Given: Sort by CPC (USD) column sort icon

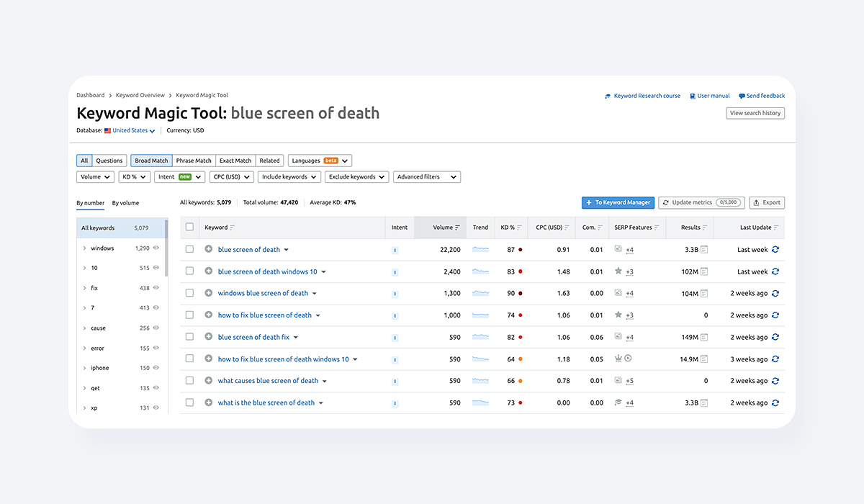Looking at the screenshot, I should click(567, 228).
